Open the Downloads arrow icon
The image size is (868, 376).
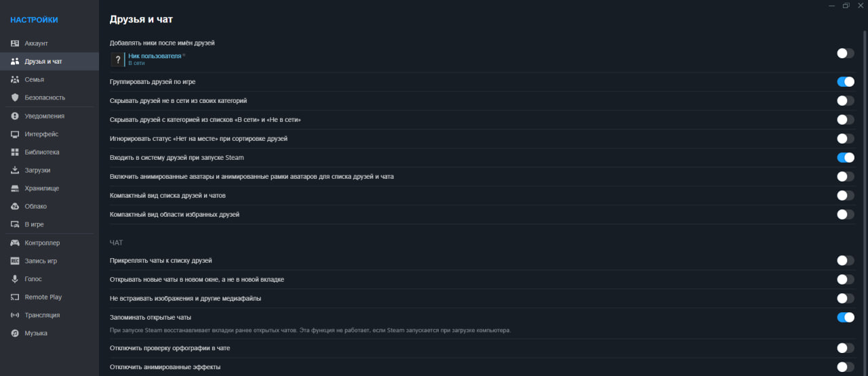tap(15, 171)
